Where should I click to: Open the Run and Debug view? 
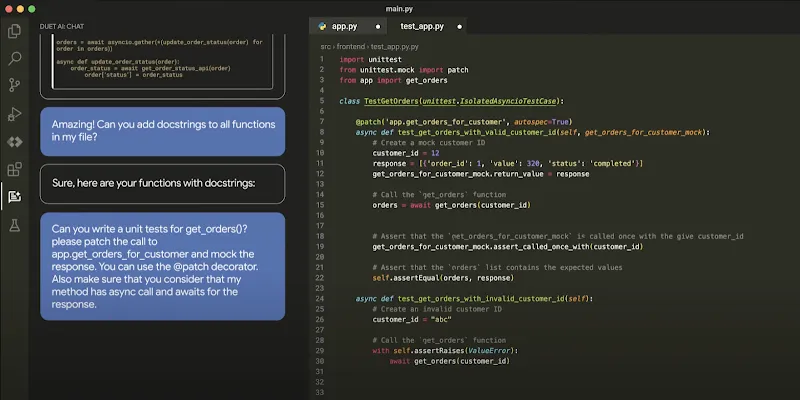tap(14, 114)
